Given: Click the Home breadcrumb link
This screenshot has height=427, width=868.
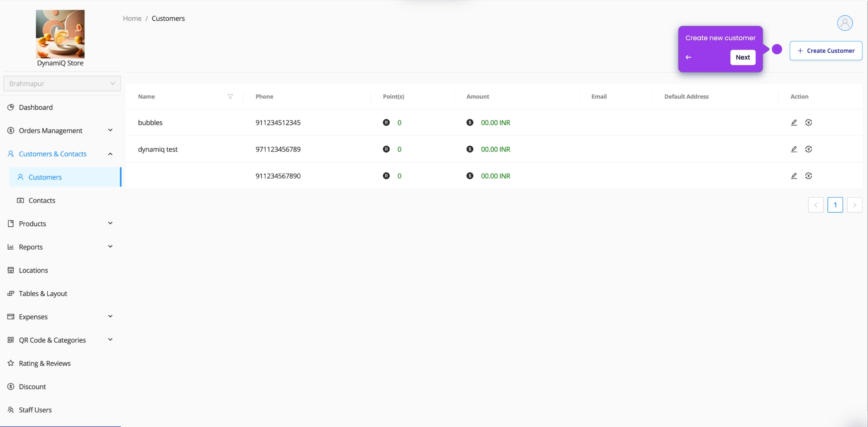Looking at the screenshot, I should pos(132,18).
